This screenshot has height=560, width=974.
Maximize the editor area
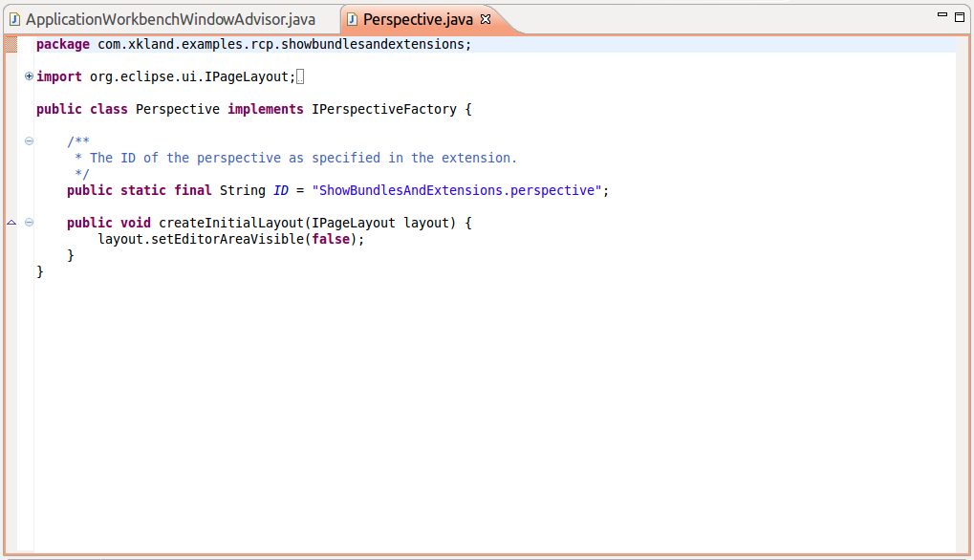[959, 17]
